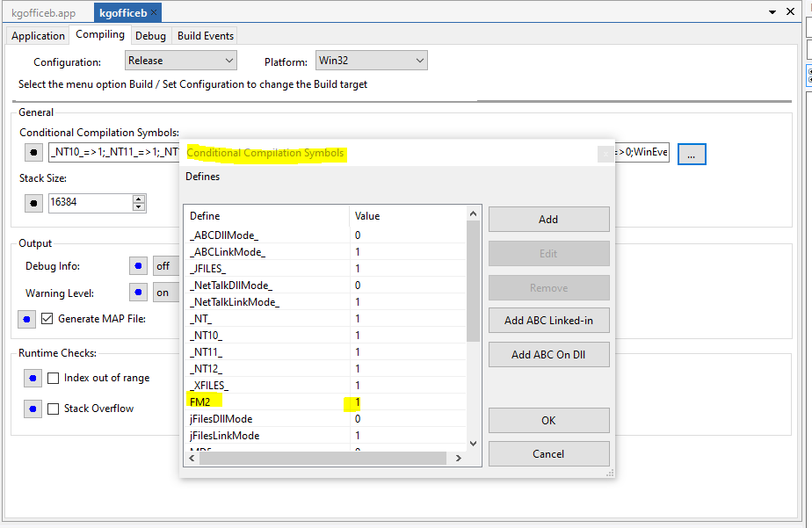Viewport: 812px width, 528px height.
Task: Switch to the Application tab
Action: (x=38, y=36)
